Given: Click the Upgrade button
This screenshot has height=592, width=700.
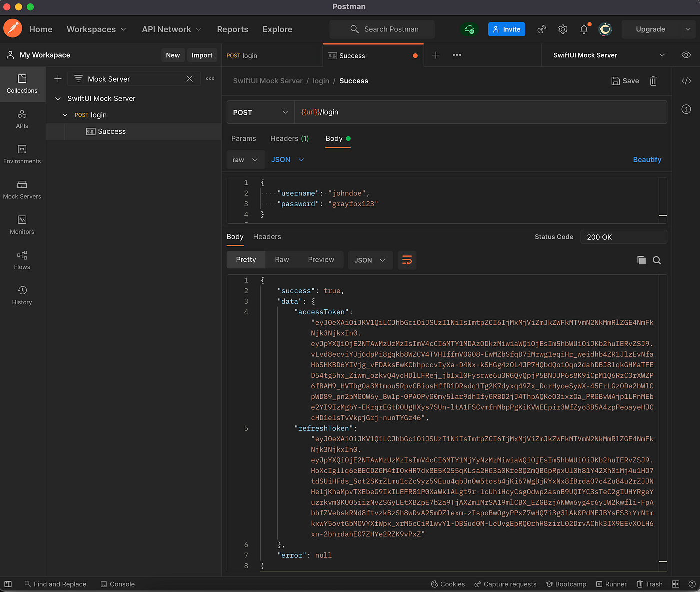Looking at the screenshot, I should point(650,29).
